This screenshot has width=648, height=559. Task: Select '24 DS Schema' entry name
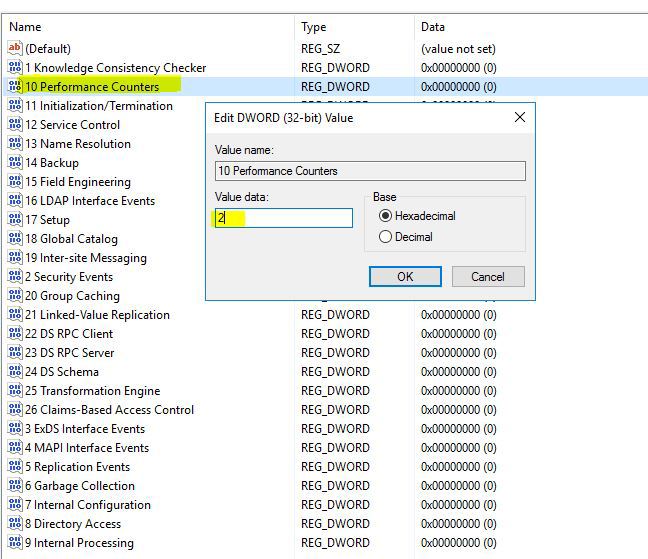pyautogui.click(x=62, y=372)
